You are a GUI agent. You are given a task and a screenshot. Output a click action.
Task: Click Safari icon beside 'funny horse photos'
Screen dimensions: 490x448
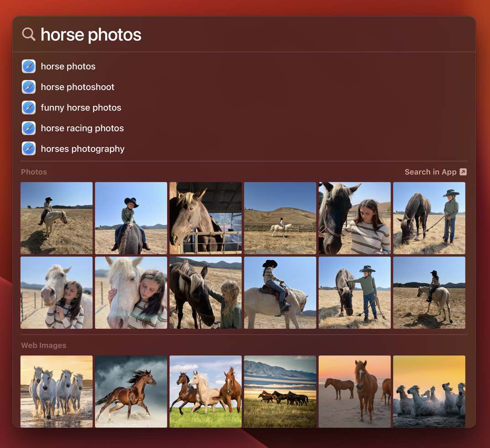point(29,108)
